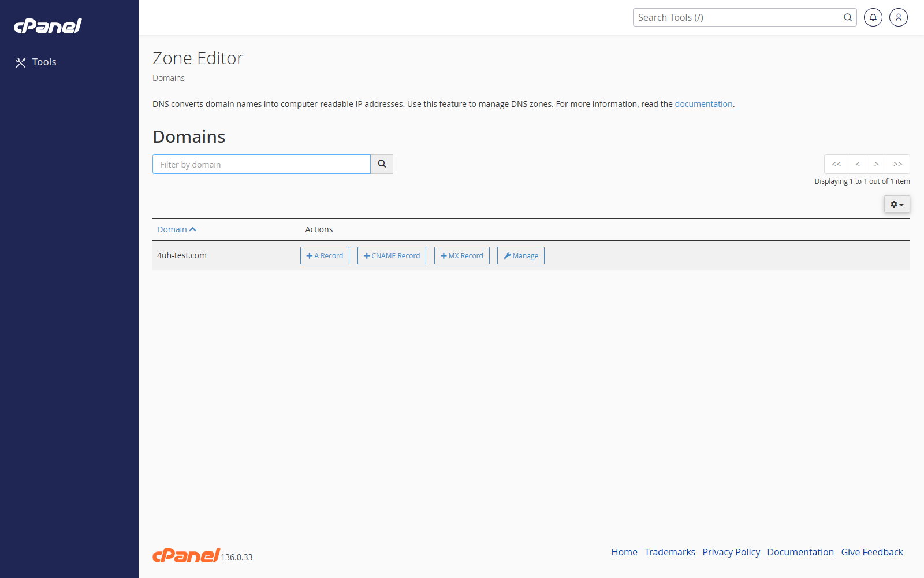Click the search magnifier icon in top bar

tap(848, 17)
